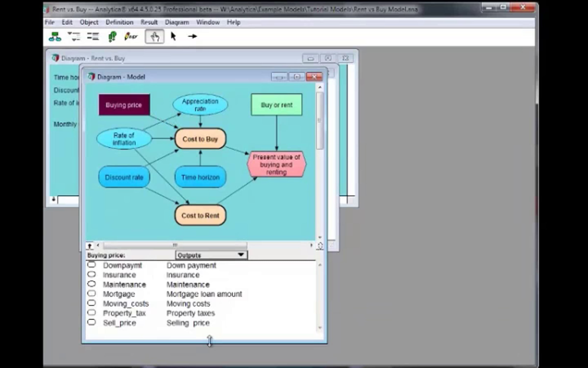This screenshot has height=368, width=588.
Task: Select the draw arrows tool
Action: 192,37
